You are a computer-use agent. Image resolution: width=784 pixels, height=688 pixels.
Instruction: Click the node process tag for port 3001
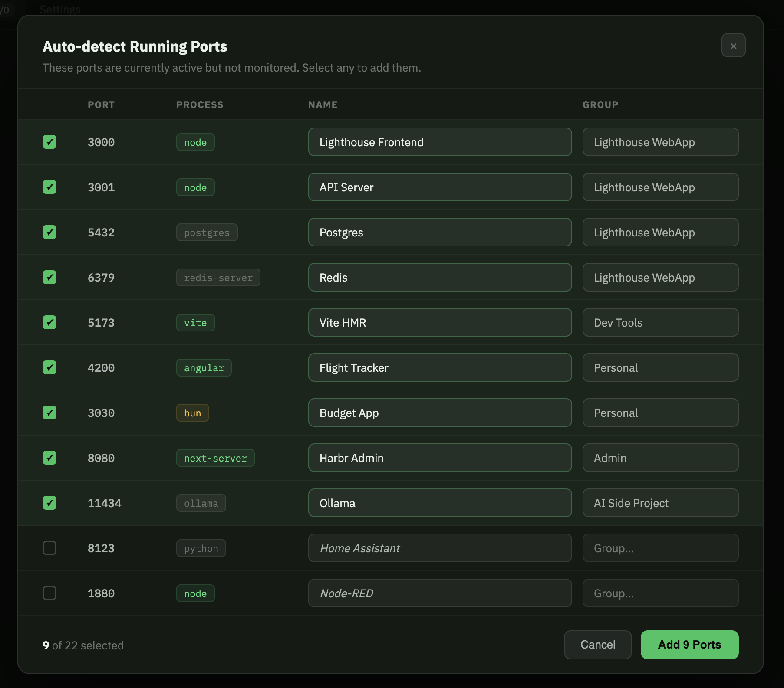195,187
